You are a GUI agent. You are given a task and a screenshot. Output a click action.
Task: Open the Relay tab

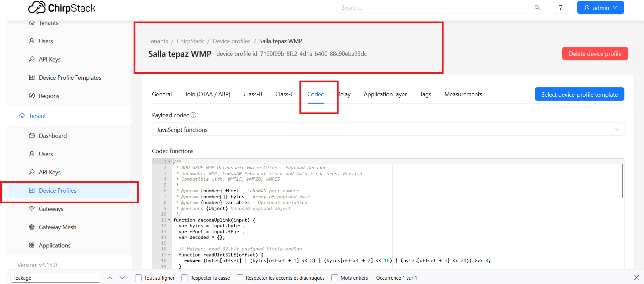tap(344, 94)
